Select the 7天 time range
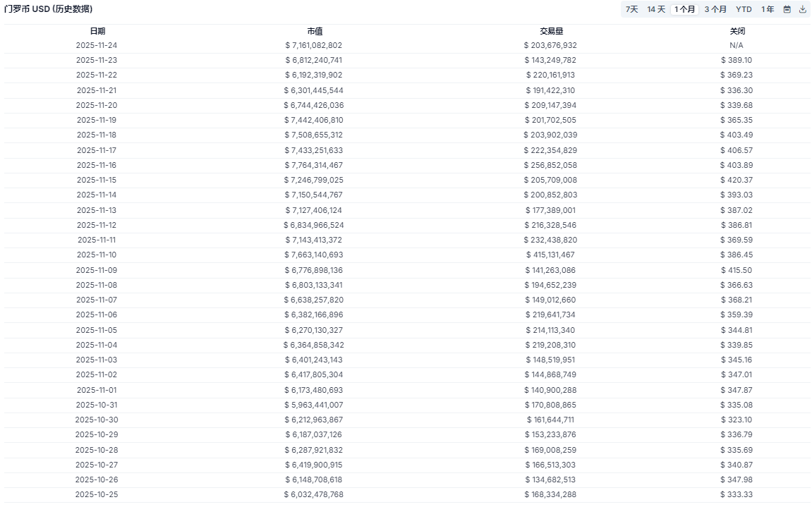 631,9
